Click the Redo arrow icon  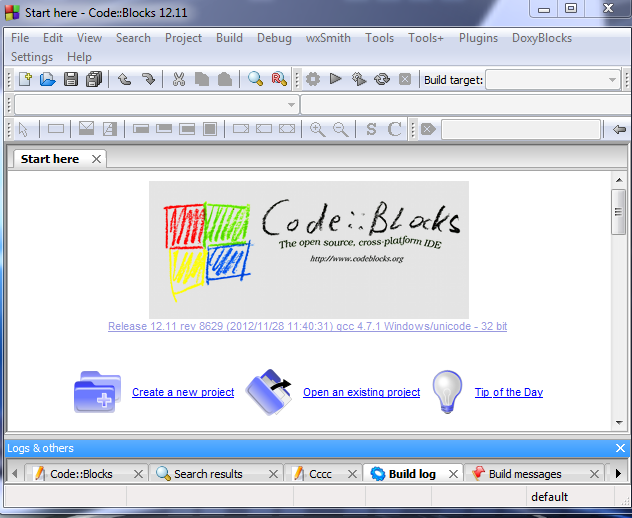(x=148, y=79)
